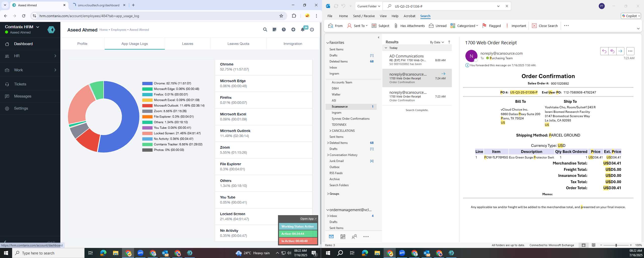Image resolution: width=644 pixels, height=258 pixels.
Task: Switch to Outlook calendar view icon
Action: (343, 237)
